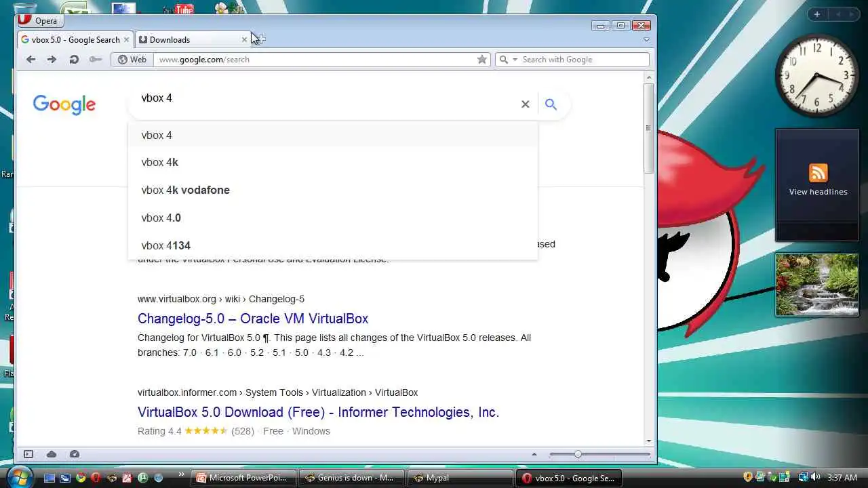
Task: Select suggestion 'vbox 4k'
Action: pos(332,163)
